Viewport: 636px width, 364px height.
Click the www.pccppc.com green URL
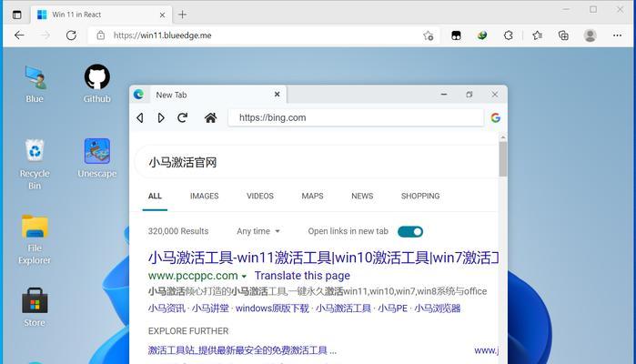click(193, 276)
